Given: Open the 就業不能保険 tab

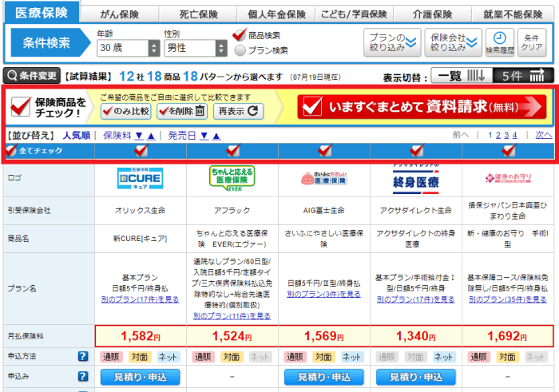Looking at the screenshot, I should tap(513, 14).
